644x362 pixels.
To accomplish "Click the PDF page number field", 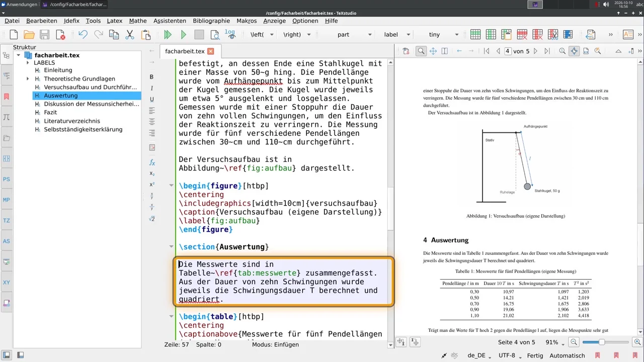I will coord(508,51).
